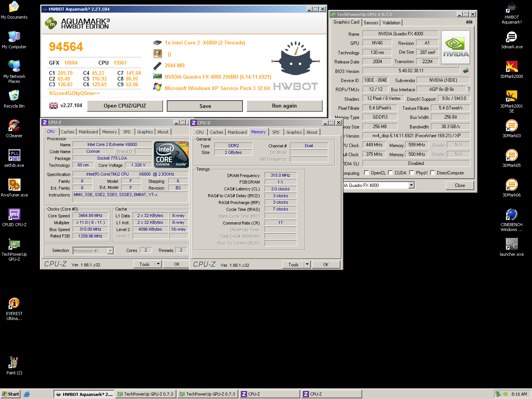Click the Internet Explorer quick launch icon
Screen dimensions: 532x399
click(x=27, y=394)
